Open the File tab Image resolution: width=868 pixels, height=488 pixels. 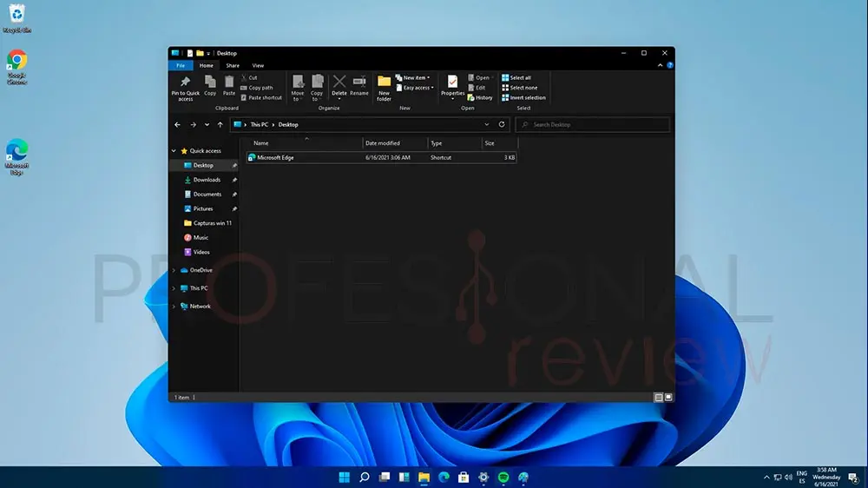(x=181, y=65)
